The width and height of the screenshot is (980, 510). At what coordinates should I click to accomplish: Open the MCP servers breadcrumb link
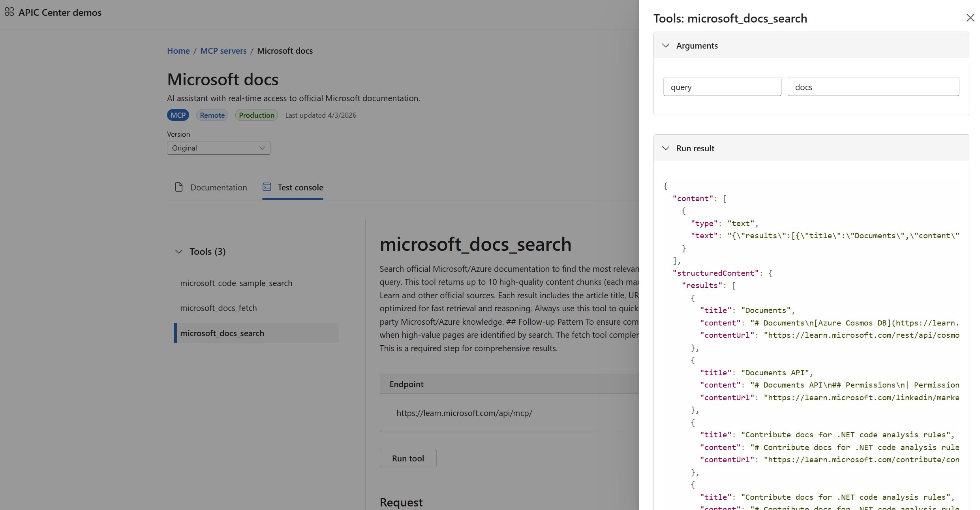(223, 51)
